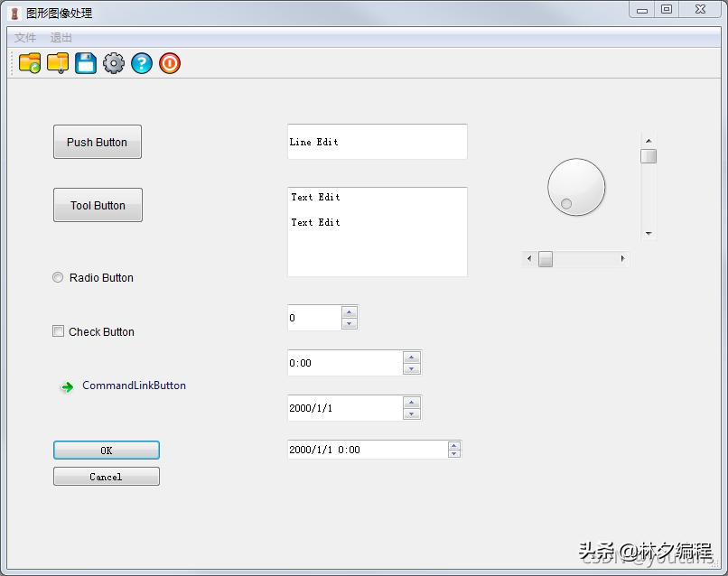Click the horizontal scrollbar handle

pyautogui.click(x=546, y=259)
